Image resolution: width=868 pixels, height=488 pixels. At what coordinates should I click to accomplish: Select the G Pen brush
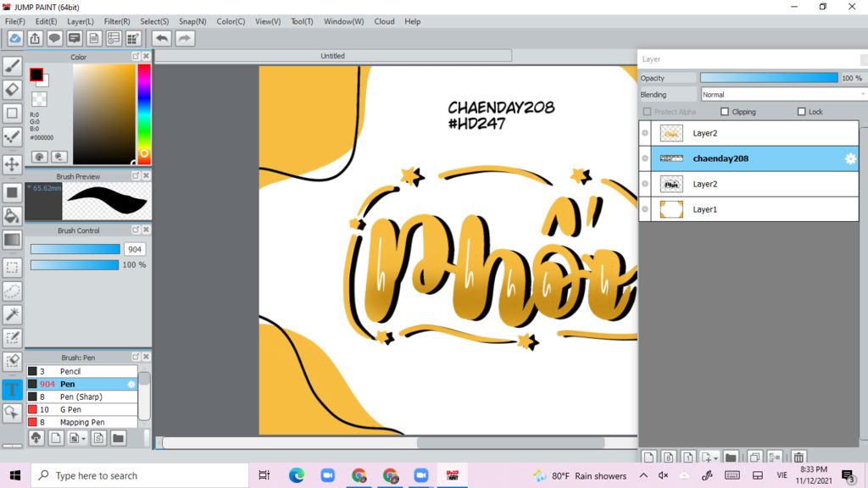(x=82, y=409)
